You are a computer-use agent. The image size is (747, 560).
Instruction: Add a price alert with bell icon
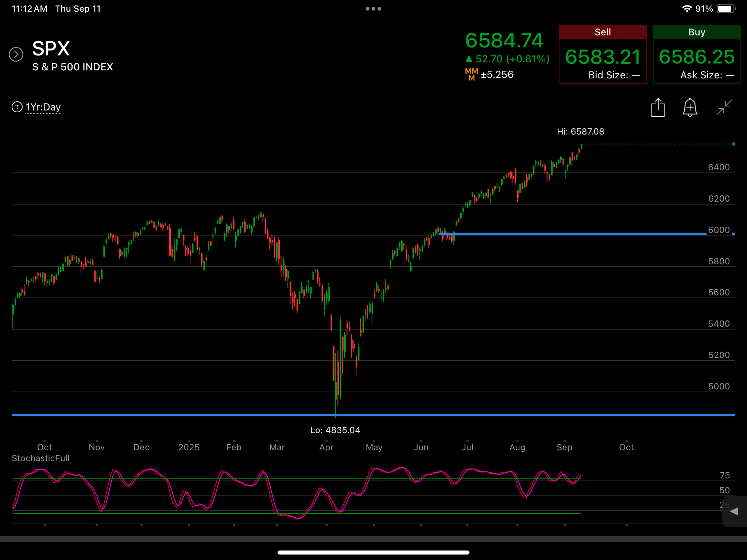(x=690, y=107)
